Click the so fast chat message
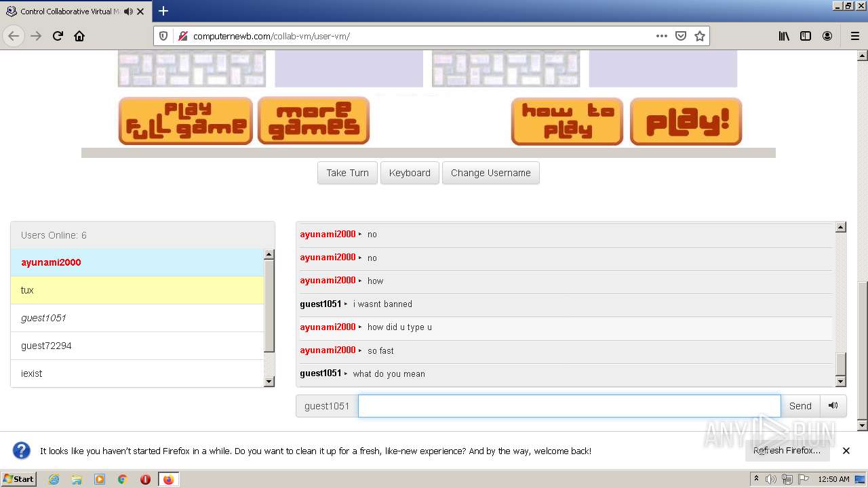 (x=380, y=350)
